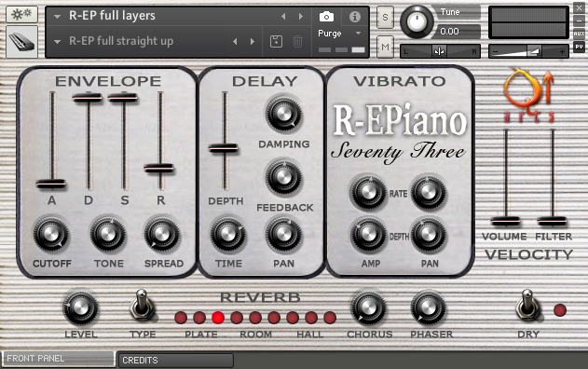Click the delay FEEDBACK knob

[x=283, y=177]
